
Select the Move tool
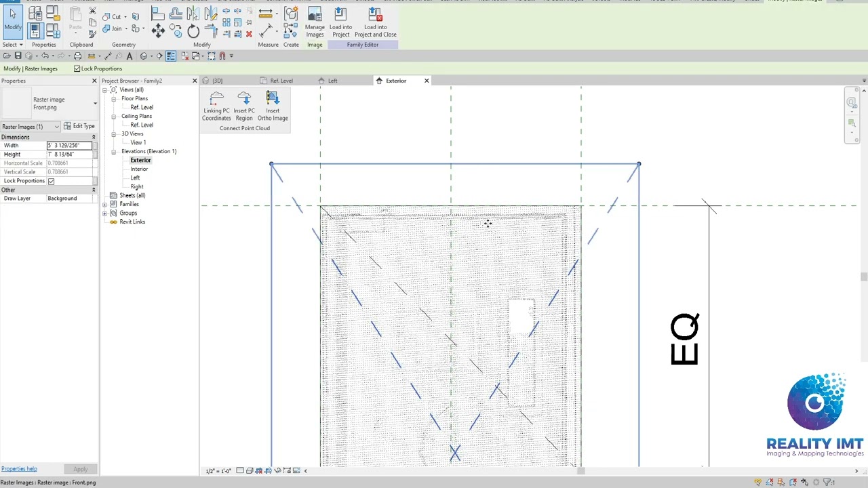tap(158, 30)
